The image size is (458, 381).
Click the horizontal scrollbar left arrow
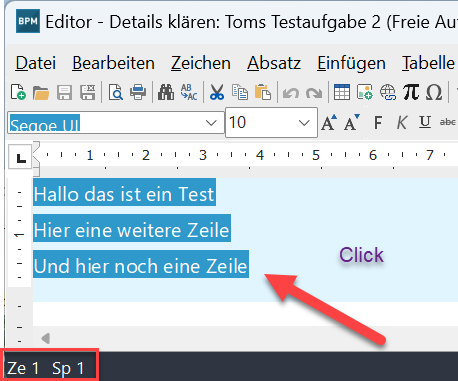(x=46, y=339)
